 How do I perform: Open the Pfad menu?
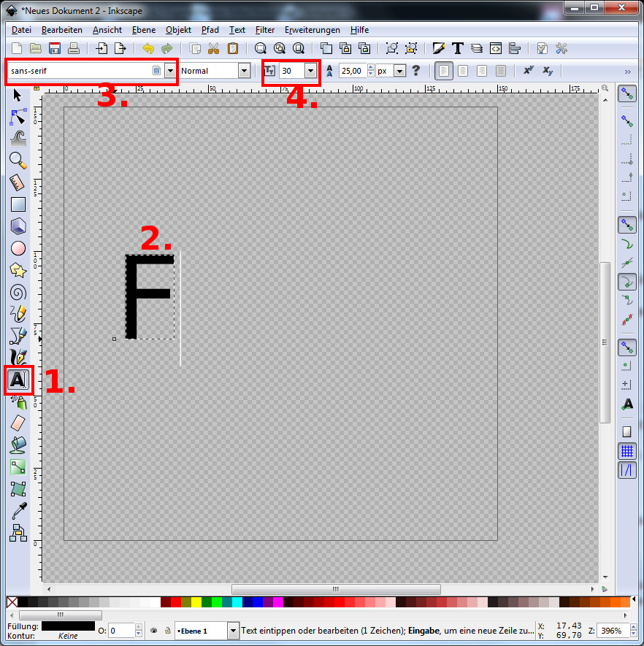pyautogui.click(x=210, y=30)
